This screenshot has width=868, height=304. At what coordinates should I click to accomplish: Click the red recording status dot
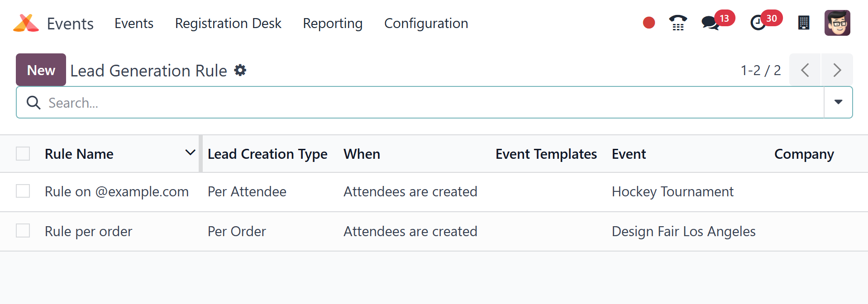(x=649, y=23)
